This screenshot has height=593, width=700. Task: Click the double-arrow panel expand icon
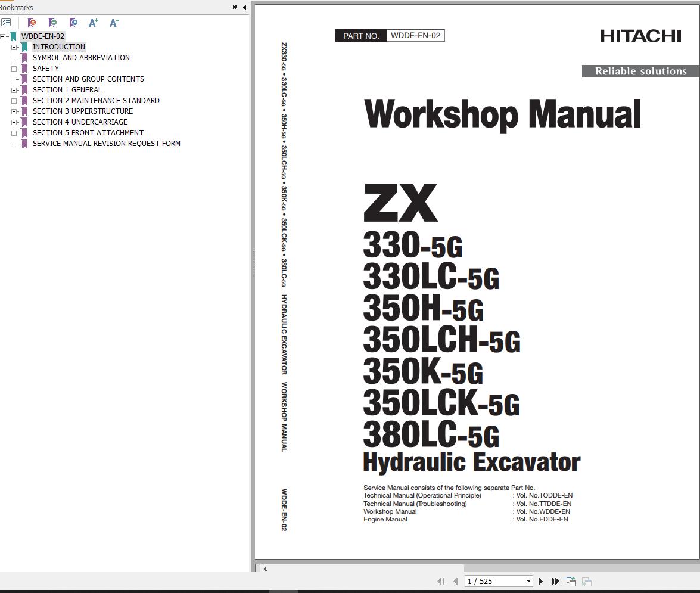[235, 7]
